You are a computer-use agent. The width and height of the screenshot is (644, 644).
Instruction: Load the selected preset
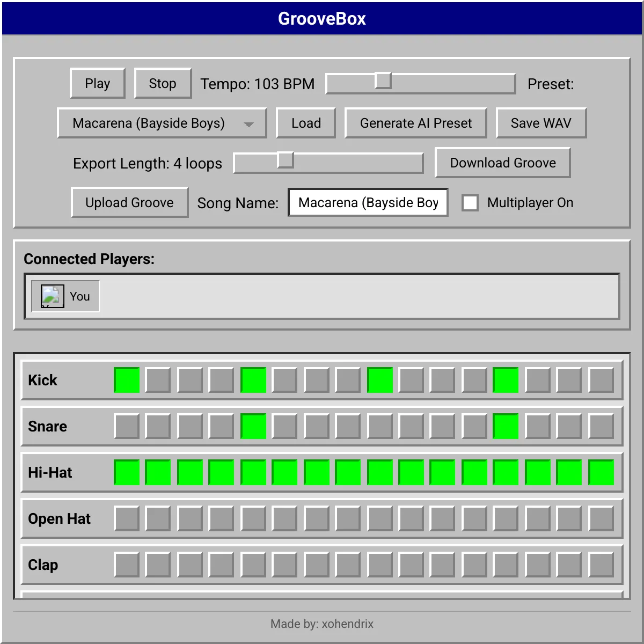pyautogui.click(x=305, y=123)
